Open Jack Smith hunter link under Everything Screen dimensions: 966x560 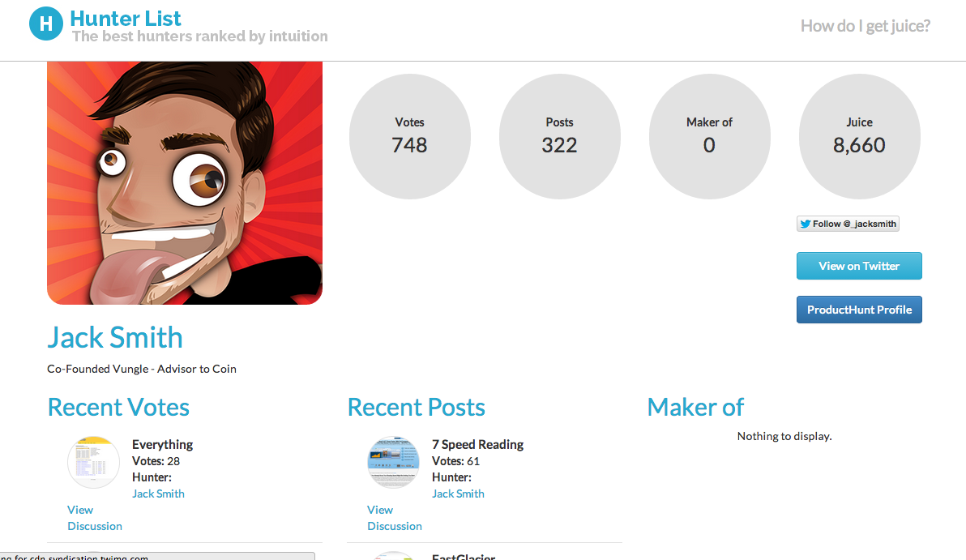click(158, 494)
